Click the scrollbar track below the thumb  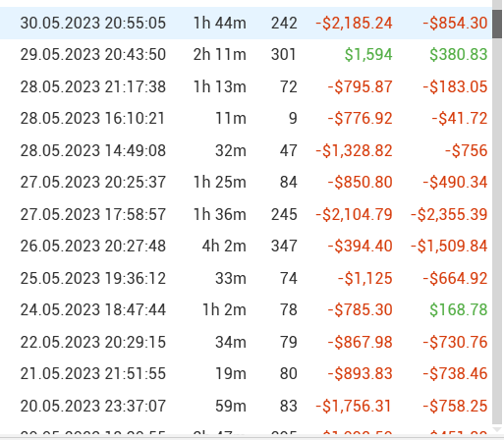[x=497, y=229]
